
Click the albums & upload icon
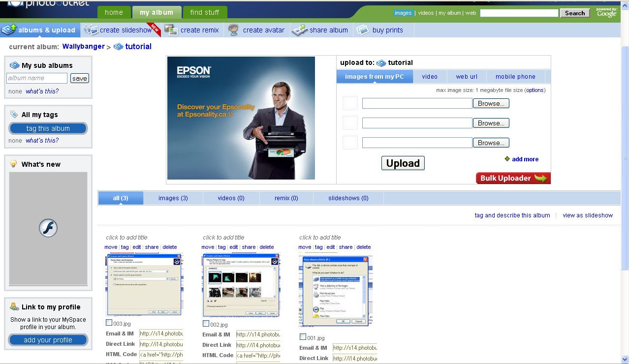click(x=9, y=30)
